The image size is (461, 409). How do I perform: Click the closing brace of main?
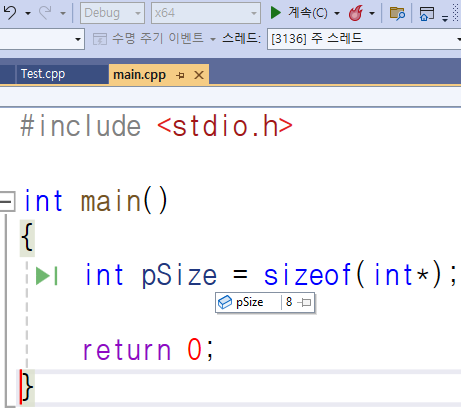[x=27, y=388]
